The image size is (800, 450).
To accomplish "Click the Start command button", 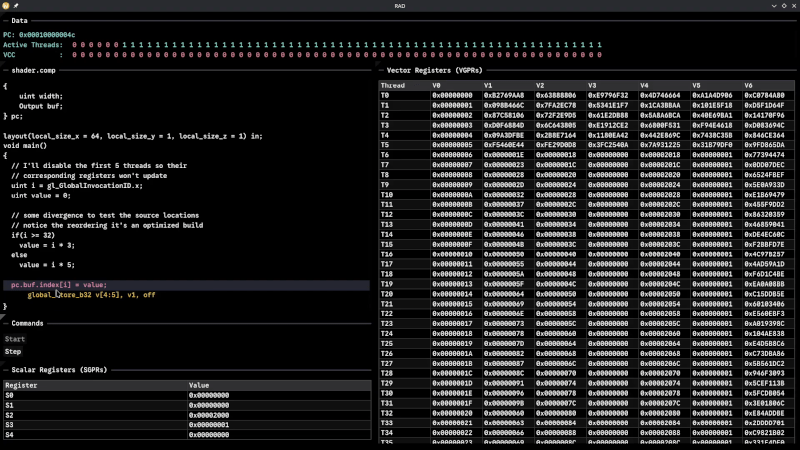I will pos(14,339).
